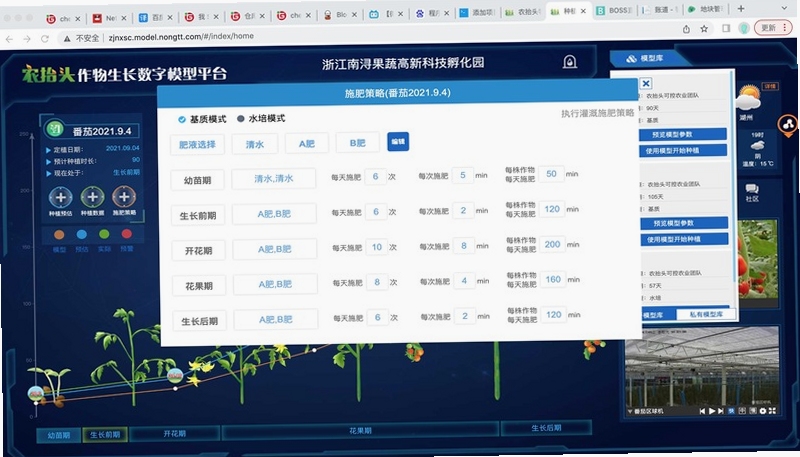Click the 模型库 header tab
Image resolution: width=800 pixels, height=457 pixels.
tap(645, 59)
